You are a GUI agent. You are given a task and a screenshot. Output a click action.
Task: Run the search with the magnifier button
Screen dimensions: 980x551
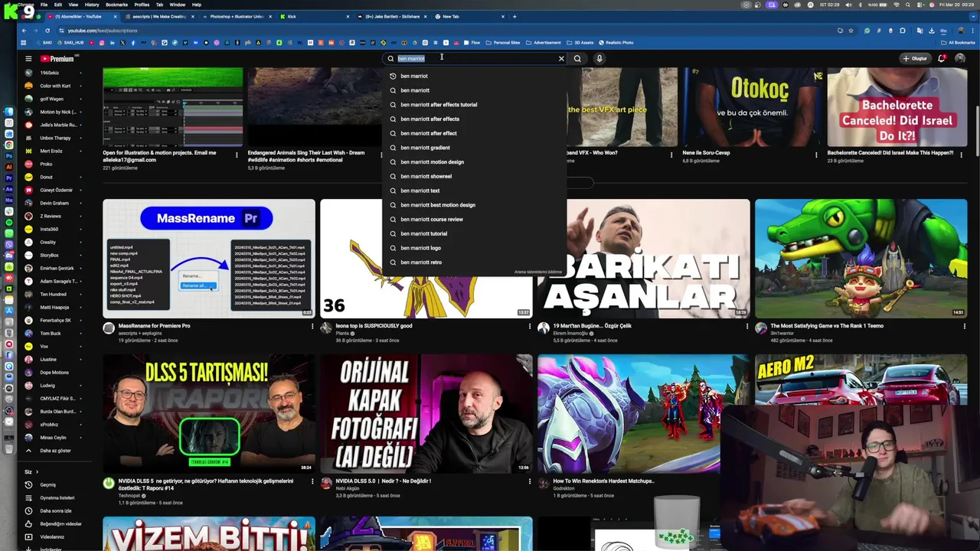[577, 58]
